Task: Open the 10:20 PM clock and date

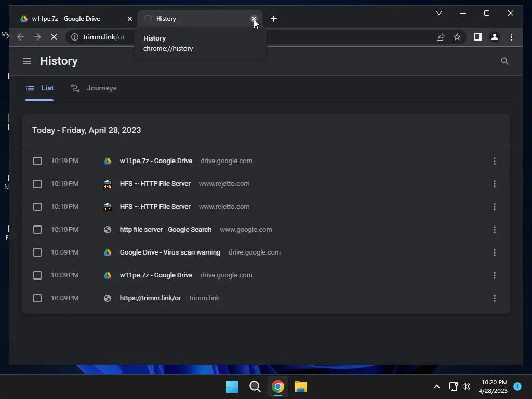Action: (x=494, y=387)
